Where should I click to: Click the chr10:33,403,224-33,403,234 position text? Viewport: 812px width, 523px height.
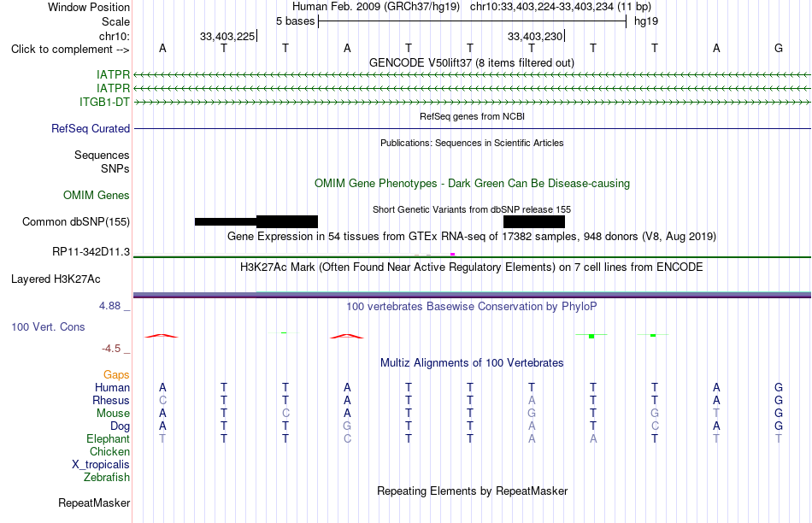pos(561,7)
